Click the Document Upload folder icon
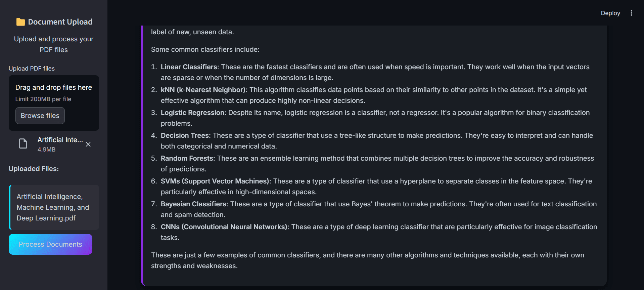Viewport: 644px width, 290px height. pos(21,22)
